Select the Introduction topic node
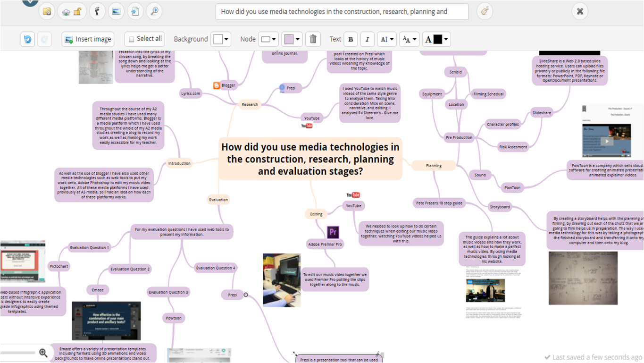 (179, 163)
